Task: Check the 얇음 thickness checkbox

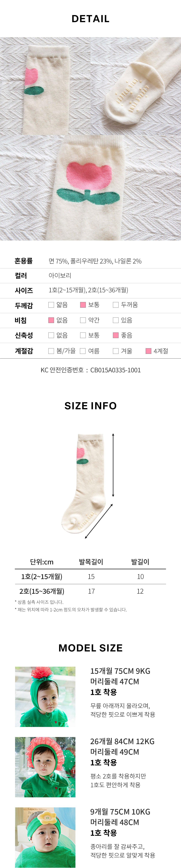Action: coord(51,305)
